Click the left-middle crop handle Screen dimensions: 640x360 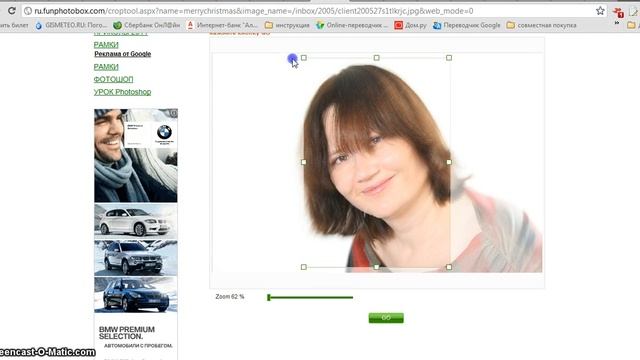pos(304,162)
